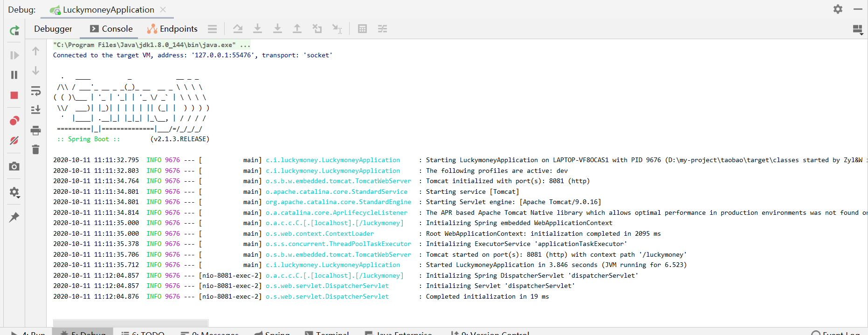Click 'Tomcat started on port(s): 8081' message
This screenshot has height=335, width=868.
556,254
